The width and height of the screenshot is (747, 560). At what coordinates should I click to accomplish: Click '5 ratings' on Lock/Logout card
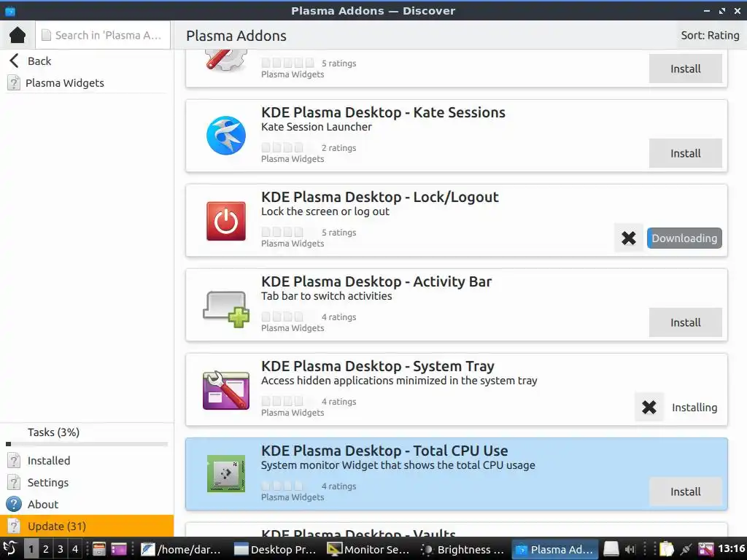338,233
